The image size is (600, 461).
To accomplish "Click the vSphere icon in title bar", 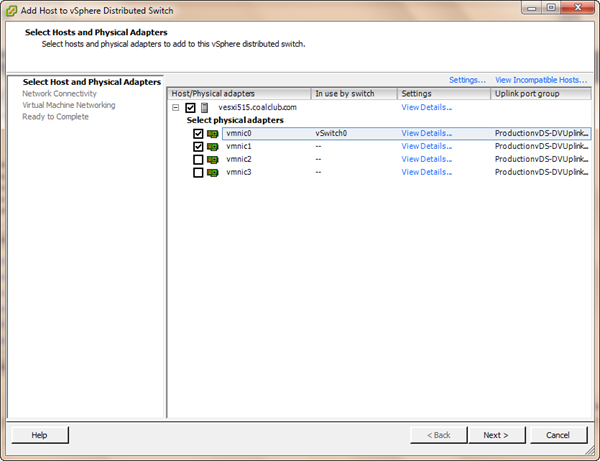I will (11, 11).
